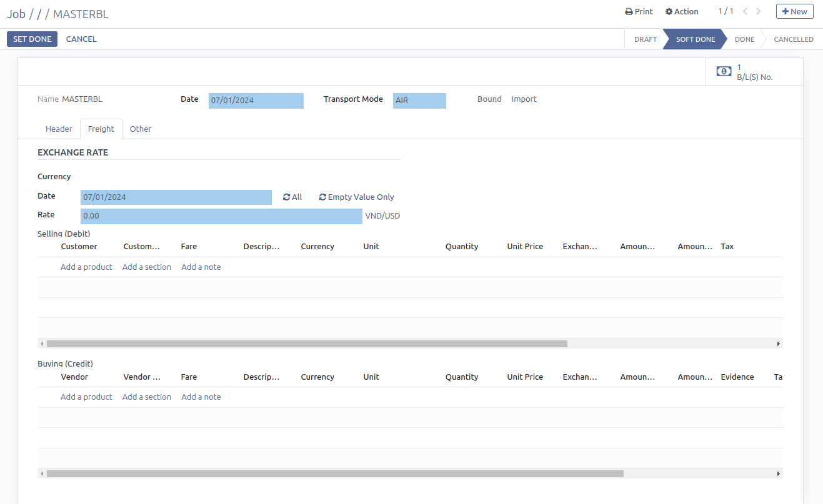Click the refresh All exchange rate icon

[x=287, y=197]
